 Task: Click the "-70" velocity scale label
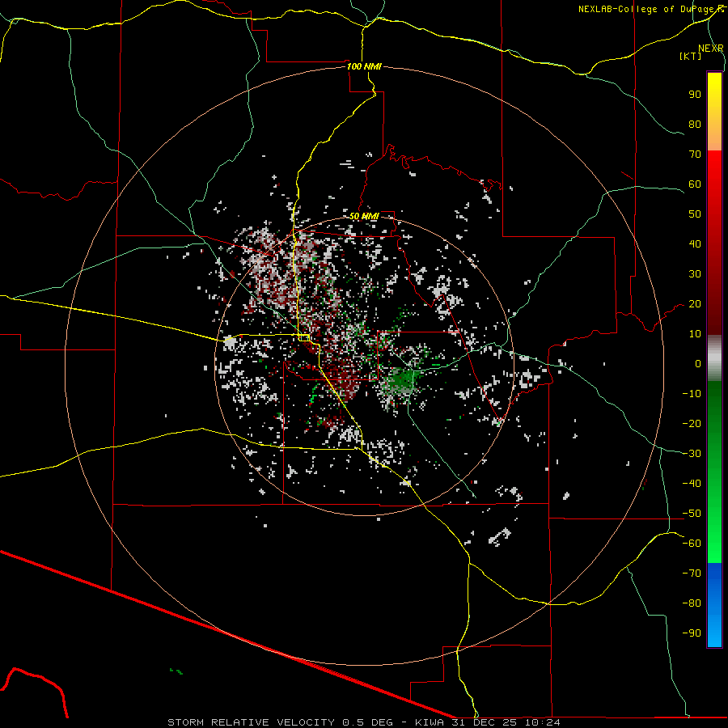pos(692,574)
